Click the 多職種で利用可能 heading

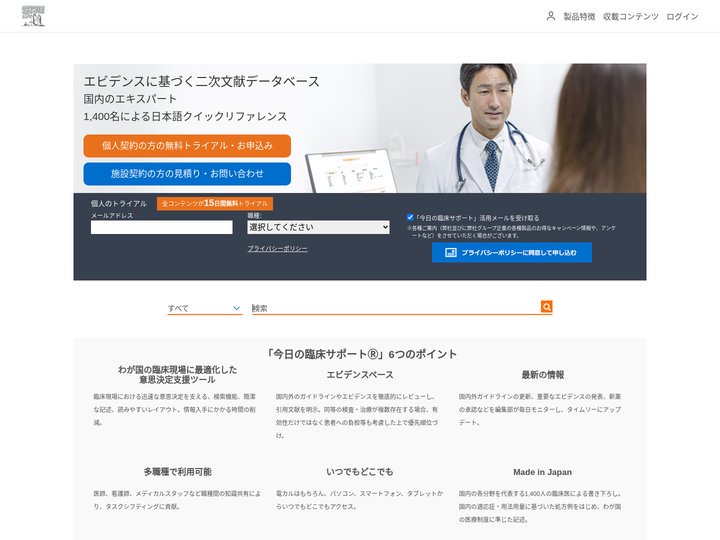coord(177,472)
